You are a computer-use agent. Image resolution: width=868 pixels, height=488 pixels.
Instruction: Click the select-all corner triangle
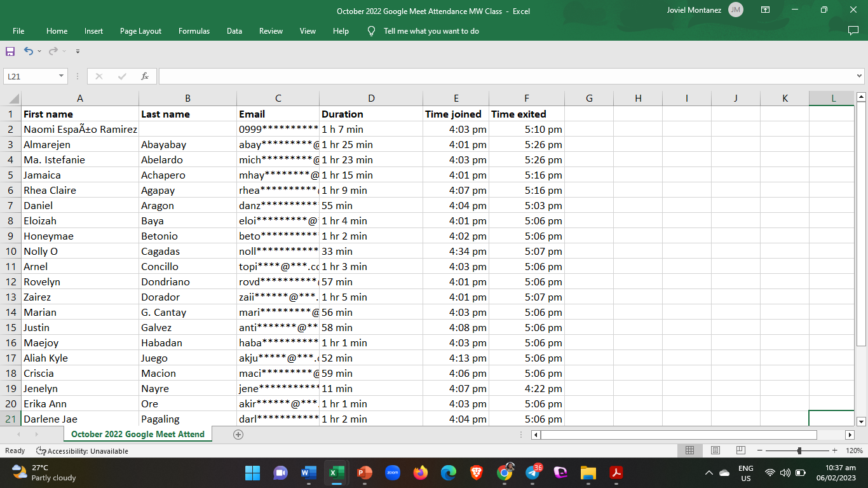13,98
